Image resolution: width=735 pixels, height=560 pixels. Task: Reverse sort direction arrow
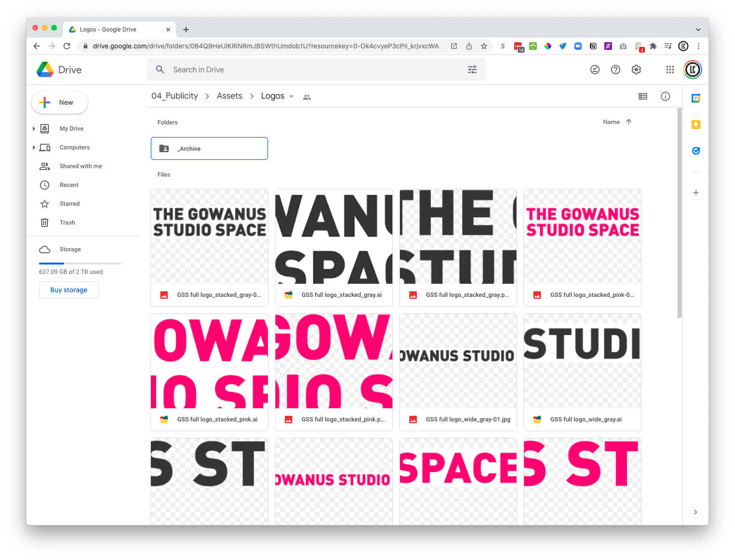629,122
